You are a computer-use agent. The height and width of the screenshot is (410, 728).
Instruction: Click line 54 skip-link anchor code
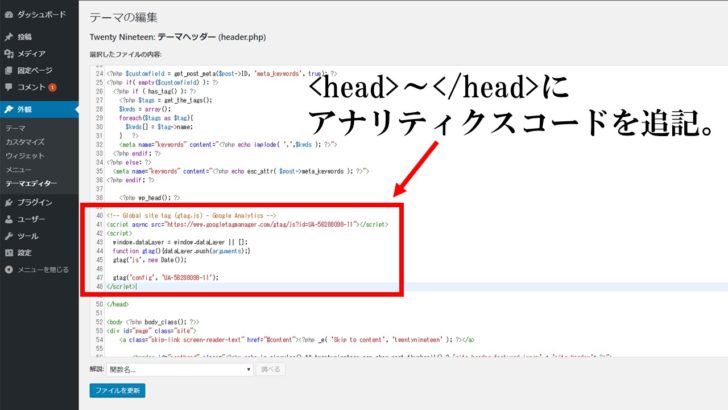coord(297,339)
